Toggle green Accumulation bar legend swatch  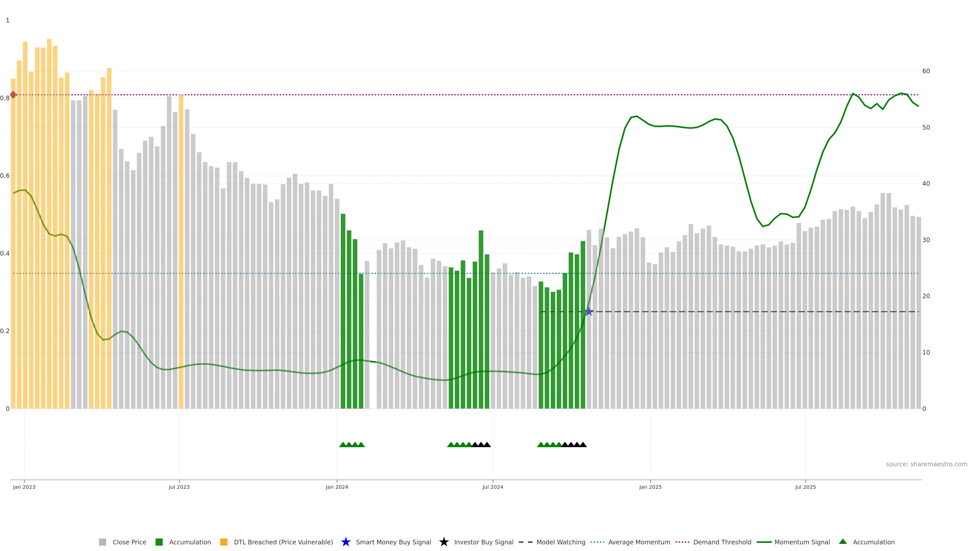pyautogui.click(x=159, y=542)
